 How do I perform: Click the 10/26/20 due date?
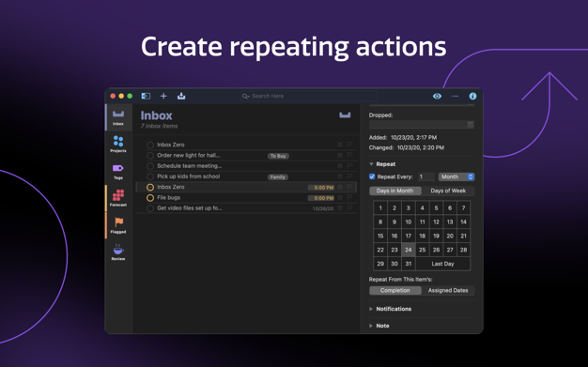pos(323,208)
